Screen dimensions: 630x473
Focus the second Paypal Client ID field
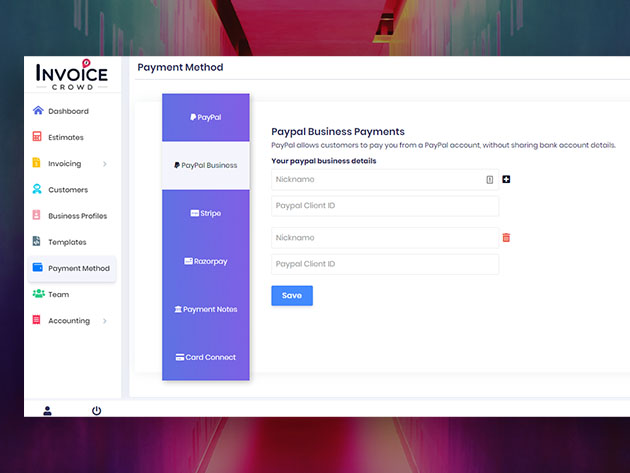pyautogui.click(x=385, y=264)
